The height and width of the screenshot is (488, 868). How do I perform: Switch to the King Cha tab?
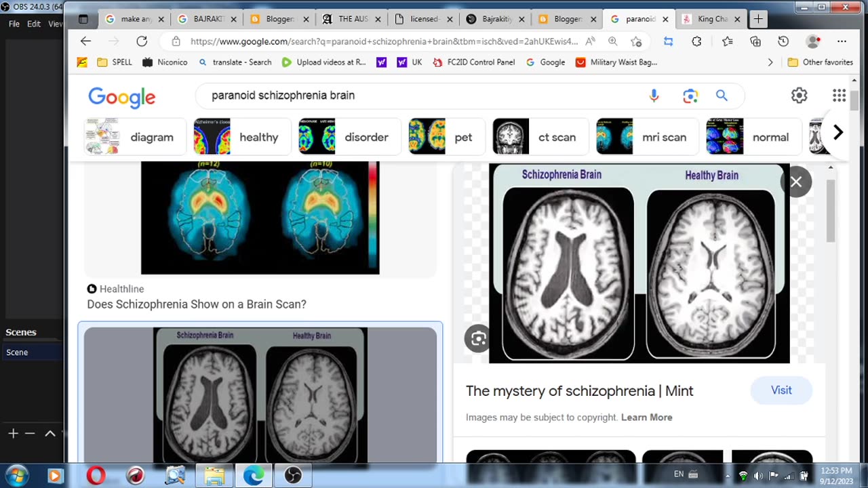[711, 19]
